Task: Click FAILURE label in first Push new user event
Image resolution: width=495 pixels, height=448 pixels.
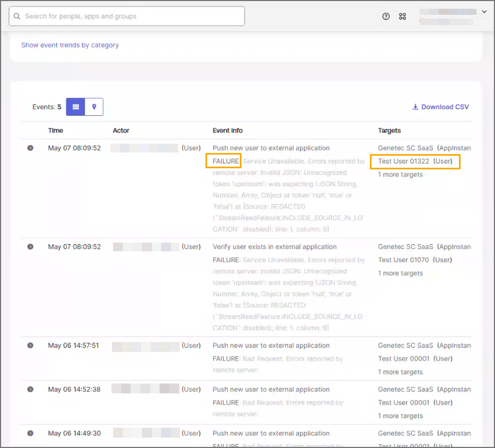Action: [x=226, y=161]
